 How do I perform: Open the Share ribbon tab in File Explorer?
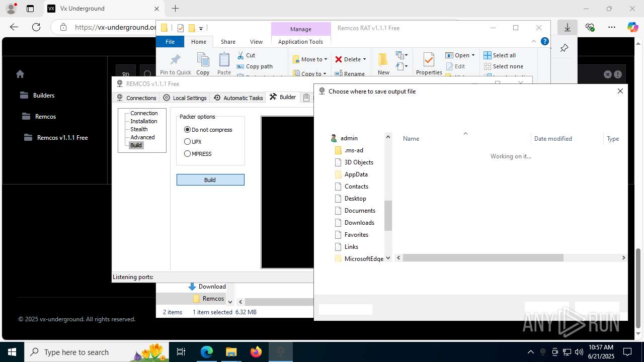pyautogui.click(x=228, y=42)
